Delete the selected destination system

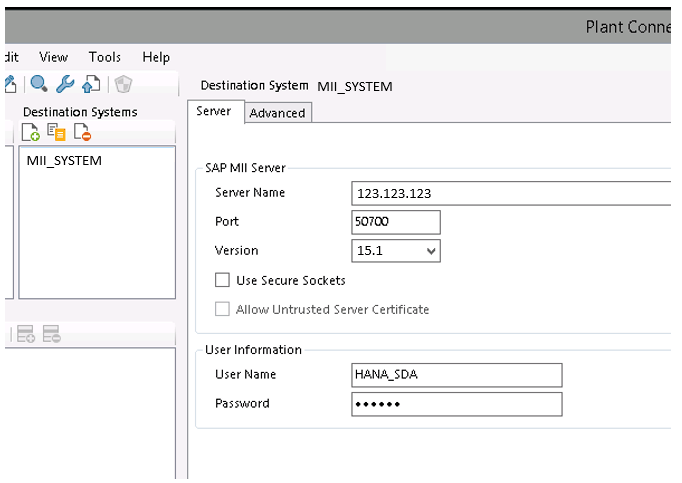pos(83,133)
